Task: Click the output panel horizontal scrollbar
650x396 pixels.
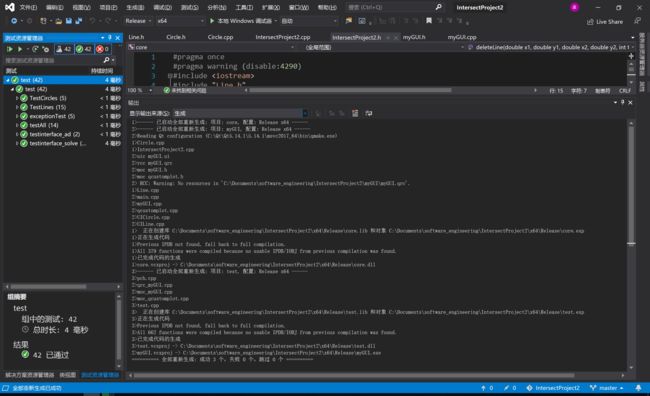Action: [x=376, y=375]
